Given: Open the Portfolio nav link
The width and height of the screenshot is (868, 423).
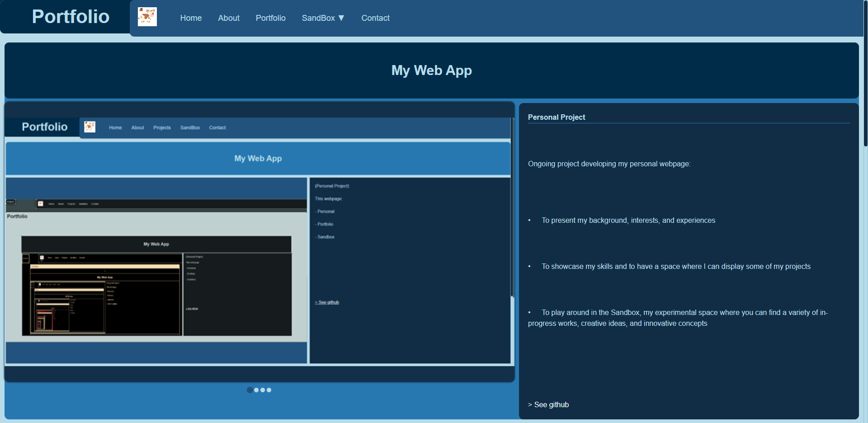Looking at the screenshot, I should click(270, 18).
